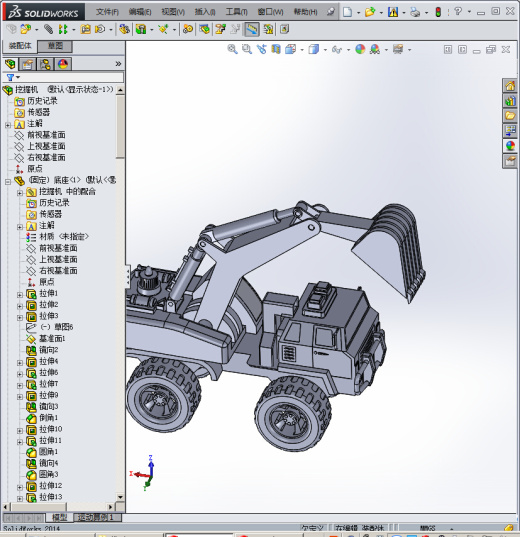
Task: Click the Rebuild traffic light icon
Action: (x=438, y=12)
